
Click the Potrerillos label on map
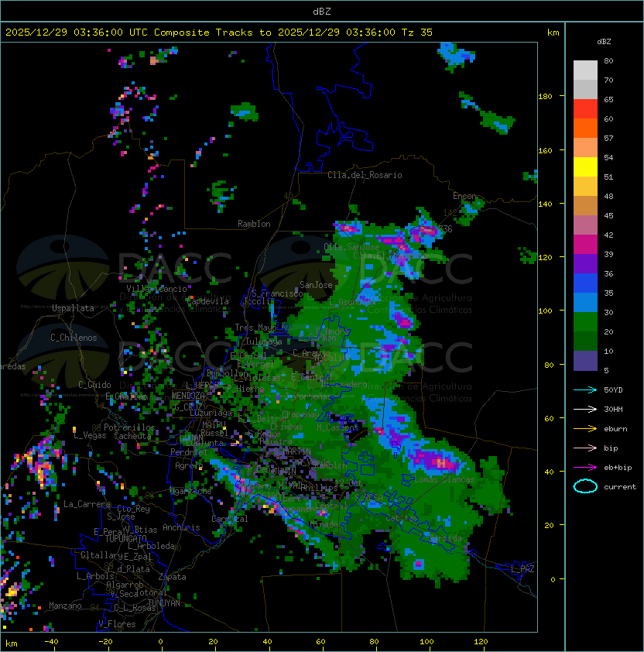point(129,427)
